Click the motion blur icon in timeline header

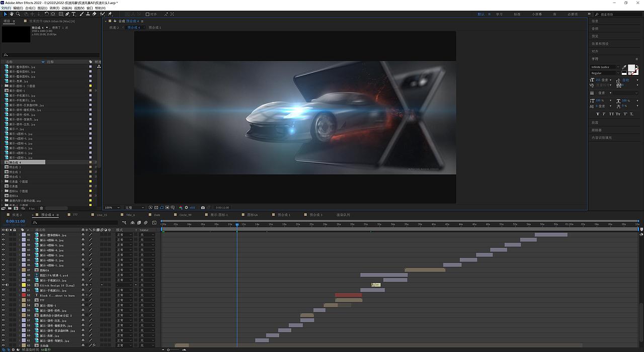[145, 222]
